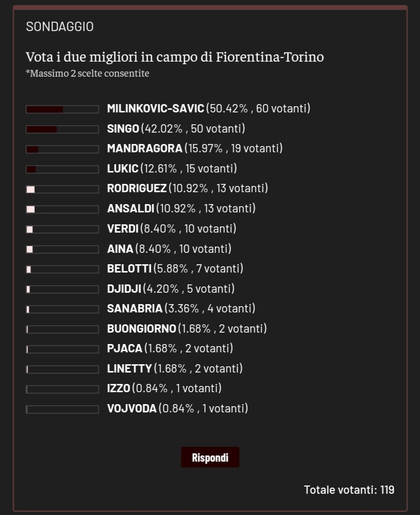Click the Rispondi button
The width and height of the screenshot is (420, 515).
(210, 457)
